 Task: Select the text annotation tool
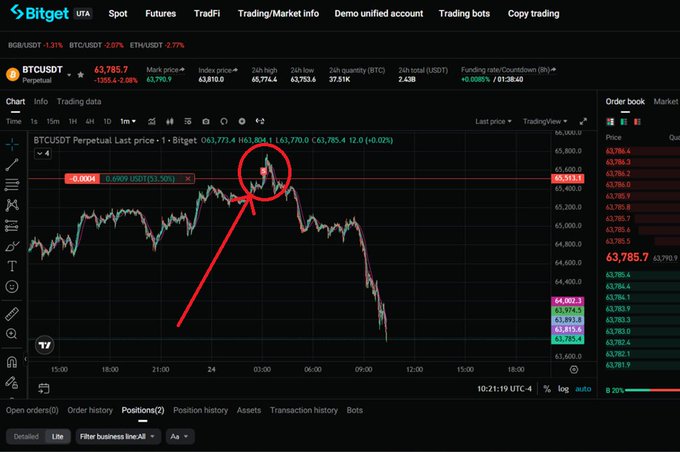tap(12, 266)
